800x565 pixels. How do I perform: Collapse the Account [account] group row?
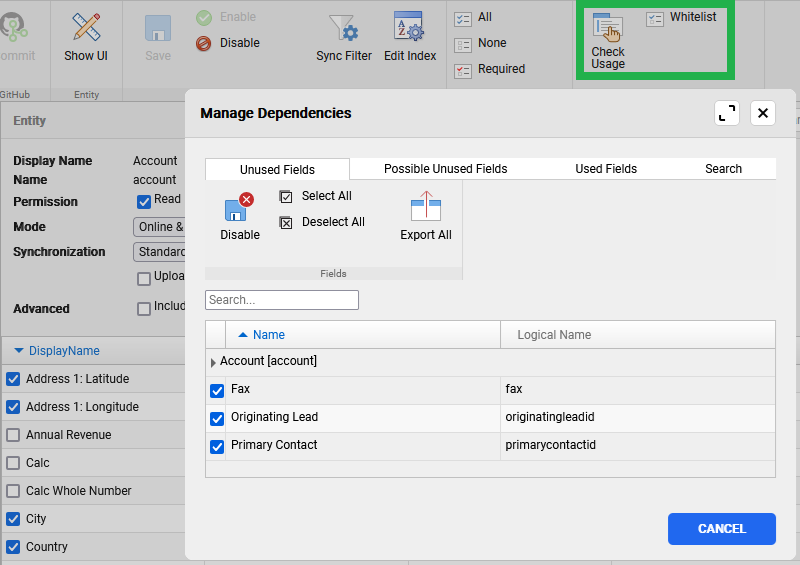213,362
